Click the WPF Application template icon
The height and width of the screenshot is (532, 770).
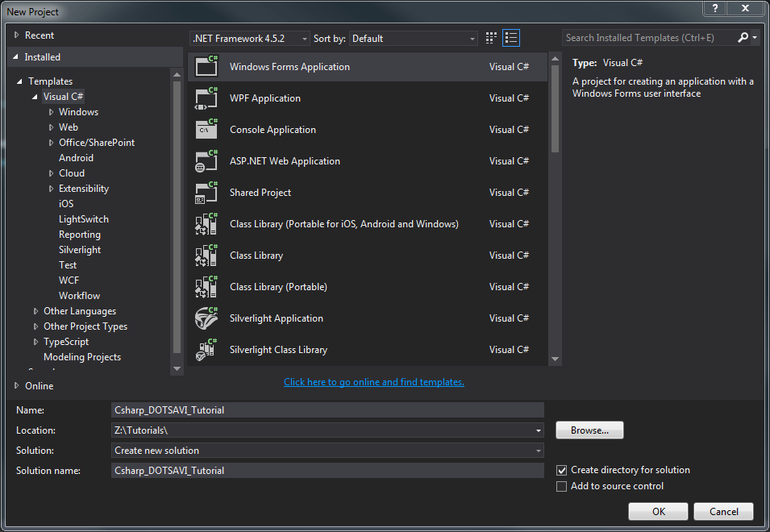[x=206, y=98]
